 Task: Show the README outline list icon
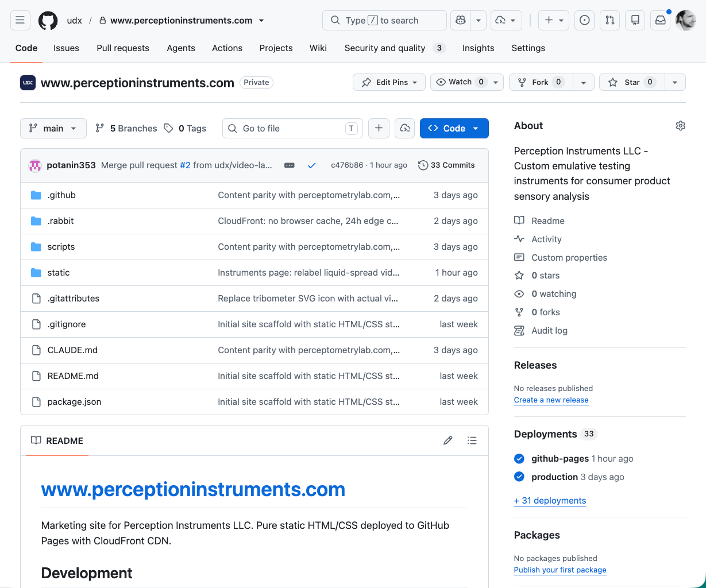[472, 440]
